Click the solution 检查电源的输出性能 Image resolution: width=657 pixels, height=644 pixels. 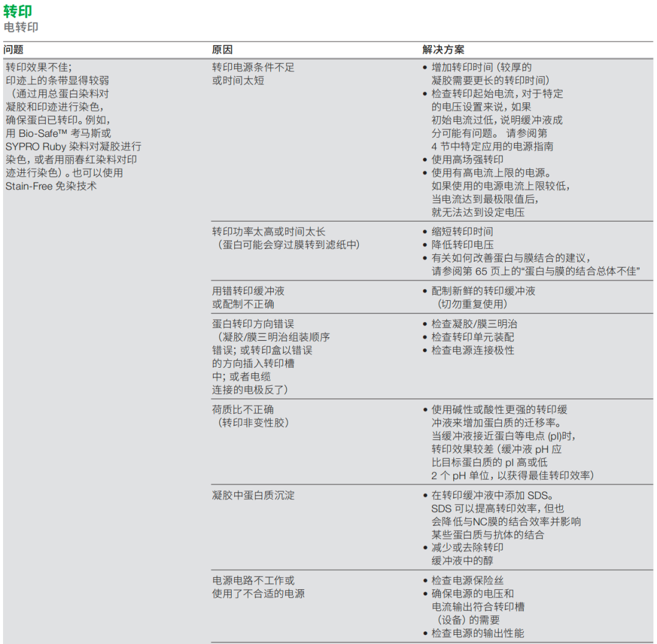[x=478, y=633]
